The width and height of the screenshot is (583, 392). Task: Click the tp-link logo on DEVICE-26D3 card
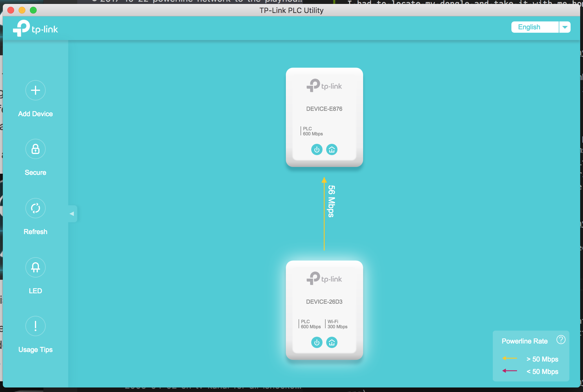[x=324, y=278]
